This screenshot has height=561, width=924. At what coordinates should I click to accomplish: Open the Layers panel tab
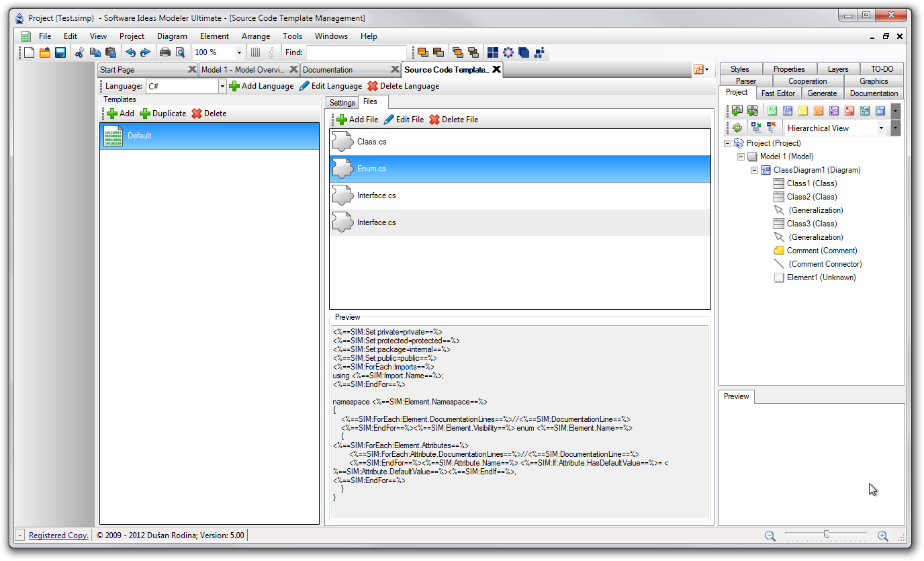point(837,69)
